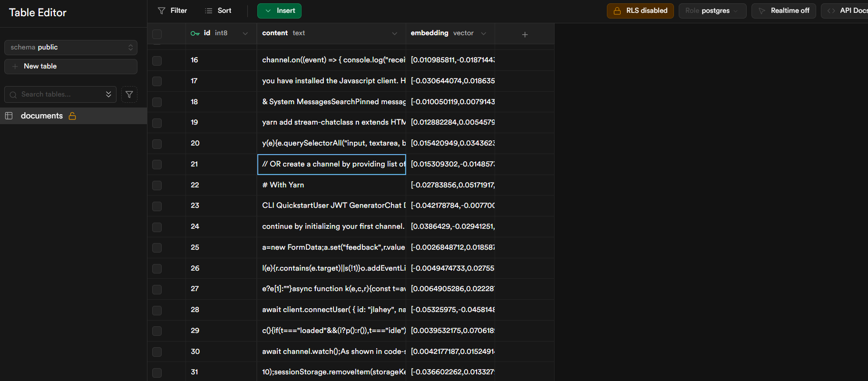Open the content column header dropdown arrow
This screenshot has height=381, width=868.
(394, 33)
